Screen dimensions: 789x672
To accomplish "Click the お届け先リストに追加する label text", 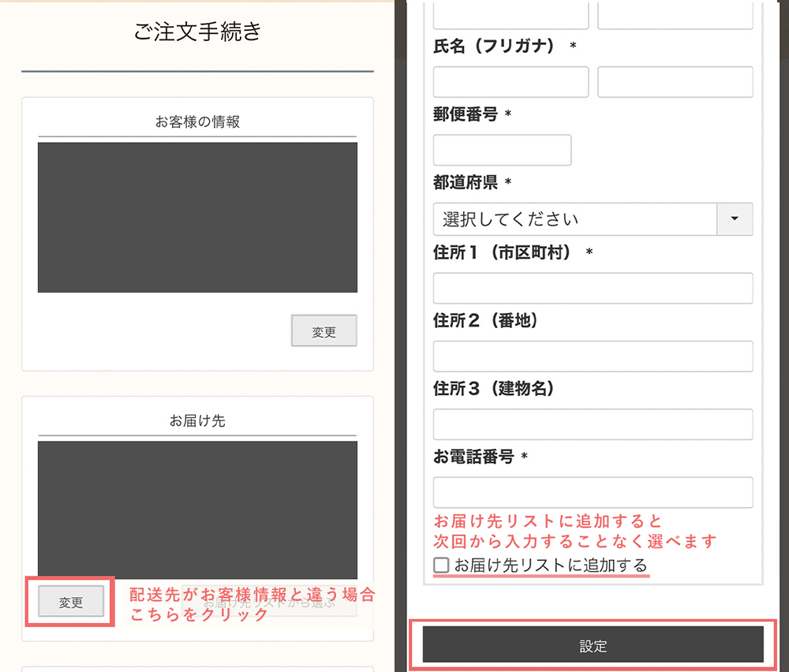I will (550, 566).
